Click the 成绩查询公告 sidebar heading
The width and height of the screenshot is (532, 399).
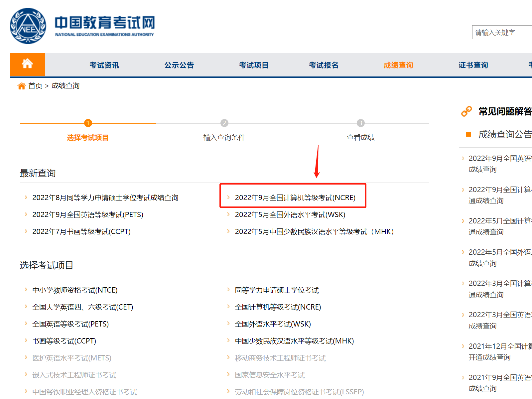point(505,134)
